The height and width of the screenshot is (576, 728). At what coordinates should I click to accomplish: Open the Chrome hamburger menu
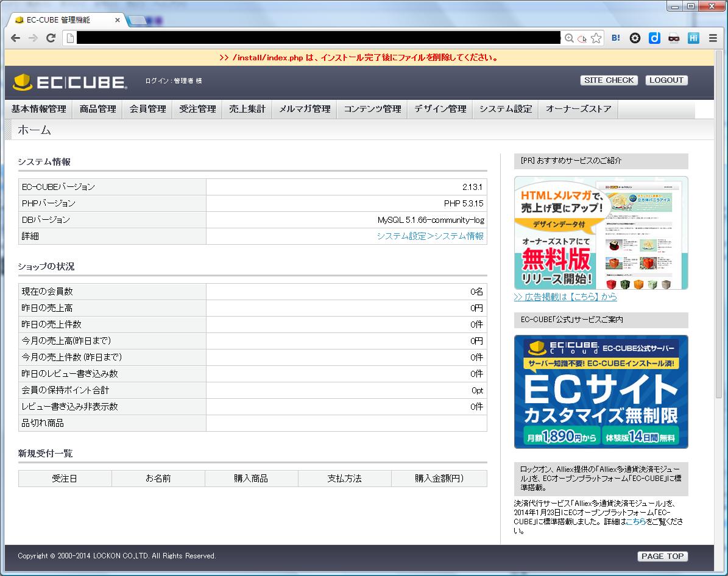click(x=713, y=38)
